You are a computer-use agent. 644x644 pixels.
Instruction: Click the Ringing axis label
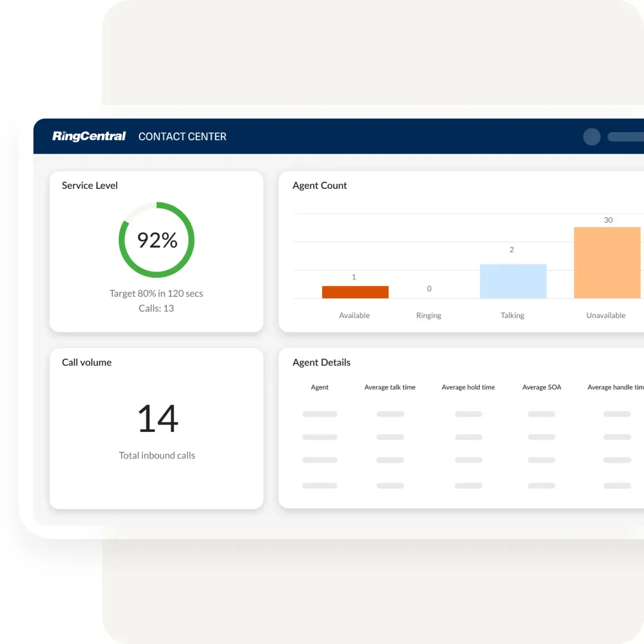(x=429, y=315)
